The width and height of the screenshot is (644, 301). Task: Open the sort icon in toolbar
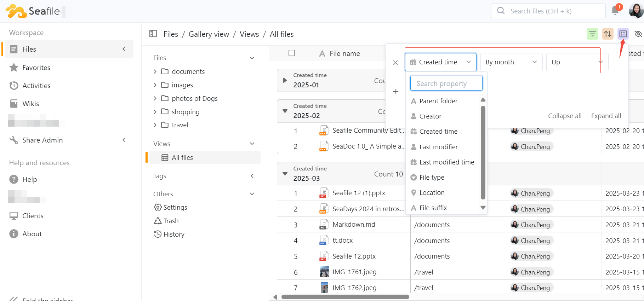tap(608, 34)
